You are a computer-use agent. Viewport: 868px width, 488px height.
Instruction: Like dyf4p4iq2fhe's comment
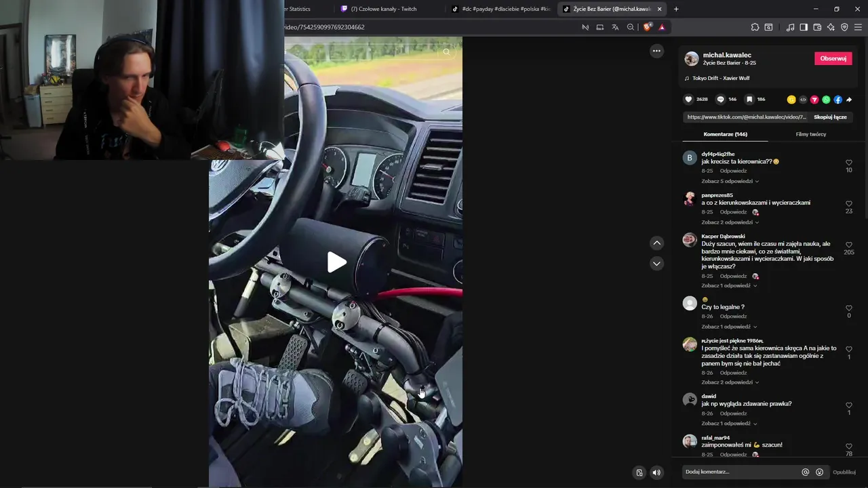tap(848, 163)
